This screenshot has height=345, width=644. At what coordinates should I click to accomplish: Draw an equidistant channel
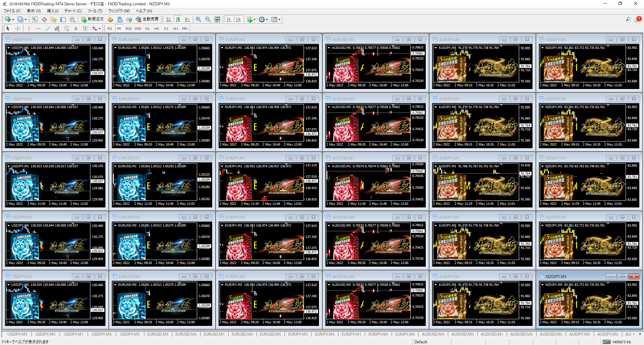pos(57,28)
